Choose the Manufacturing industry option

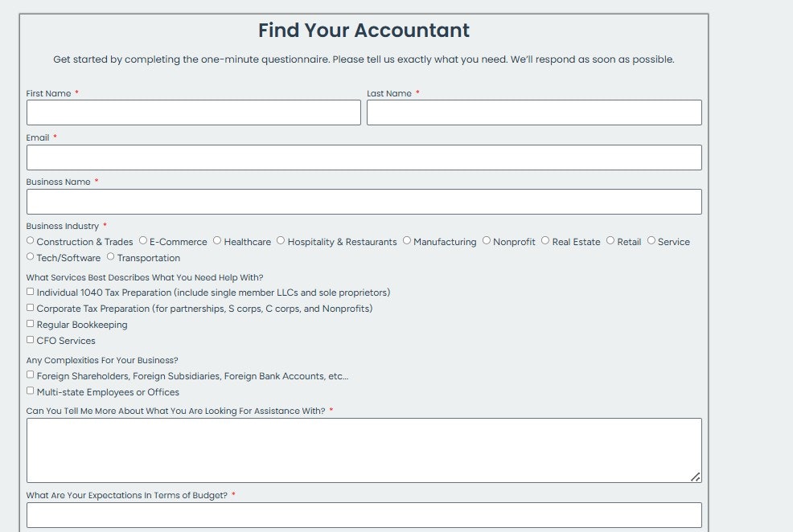pyautogui.click(x=406, y=239)
